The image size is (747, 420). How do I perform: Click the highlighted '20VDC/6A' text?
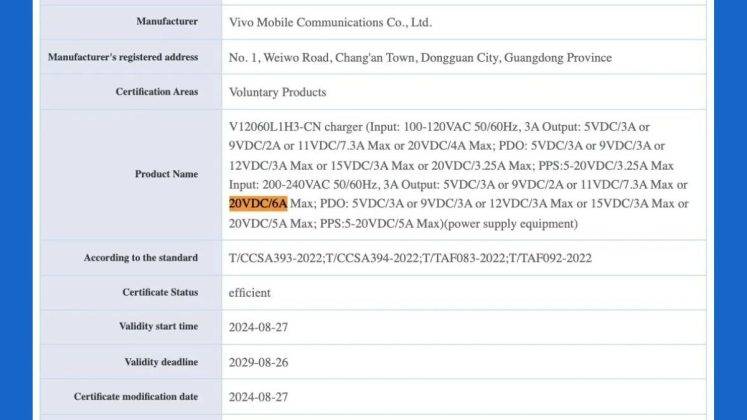coord(258,204)
